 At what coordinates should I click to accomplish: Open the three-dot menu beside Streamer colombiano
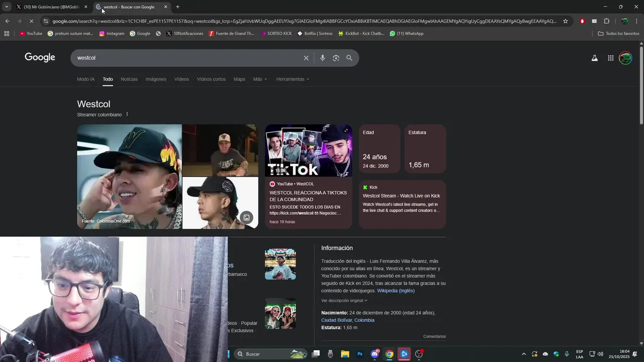tap(127, 115)
